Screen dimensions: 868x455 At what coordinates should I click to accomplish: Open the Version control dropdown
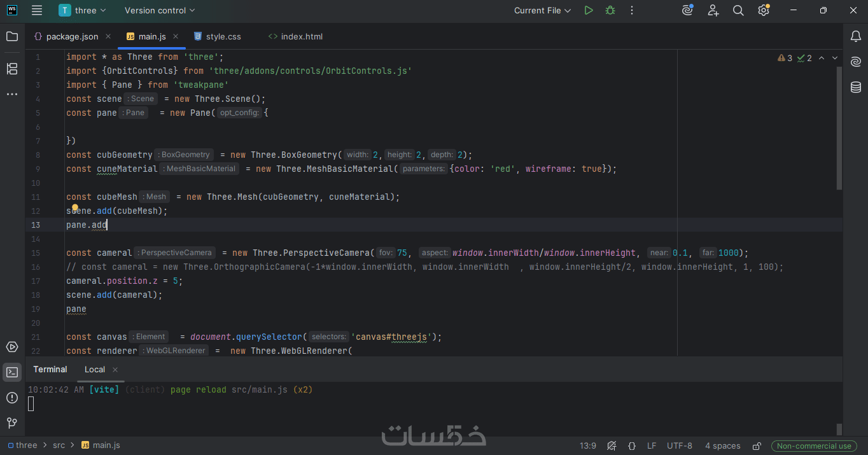pos(160,10)
